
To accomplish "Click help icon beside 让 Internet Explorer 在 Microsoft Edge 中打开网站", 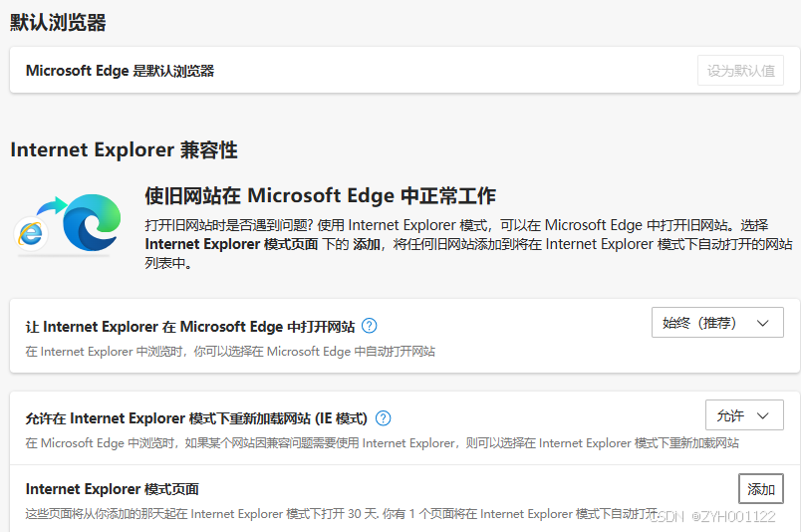I will click(x=369, y=326).
